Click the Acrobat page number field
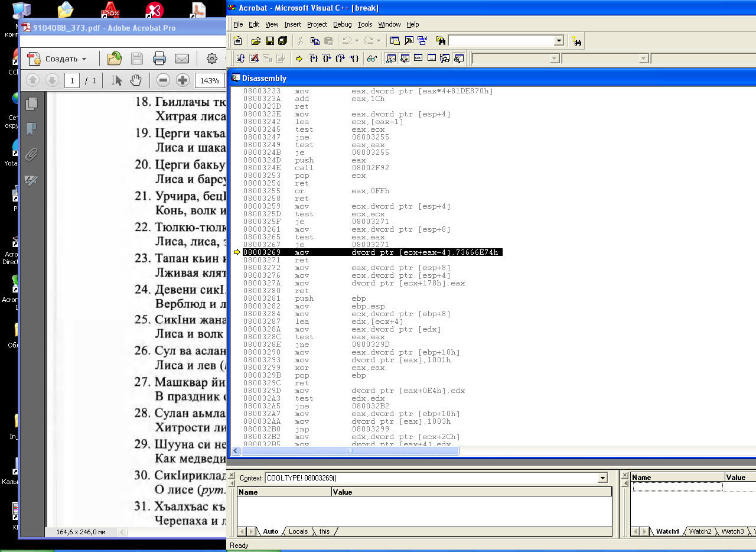Screen dimensions: 756x552 tap(72, 80)
